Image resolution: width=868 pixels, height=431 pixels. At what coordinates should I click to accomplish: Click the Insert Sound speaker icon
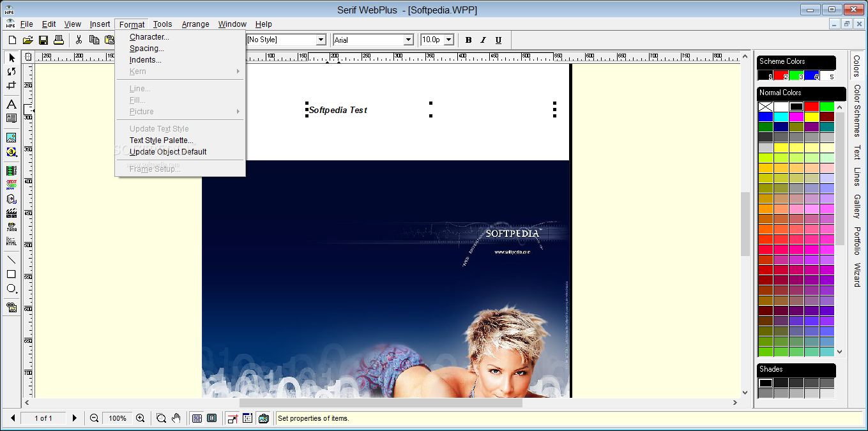pos(11,199)
